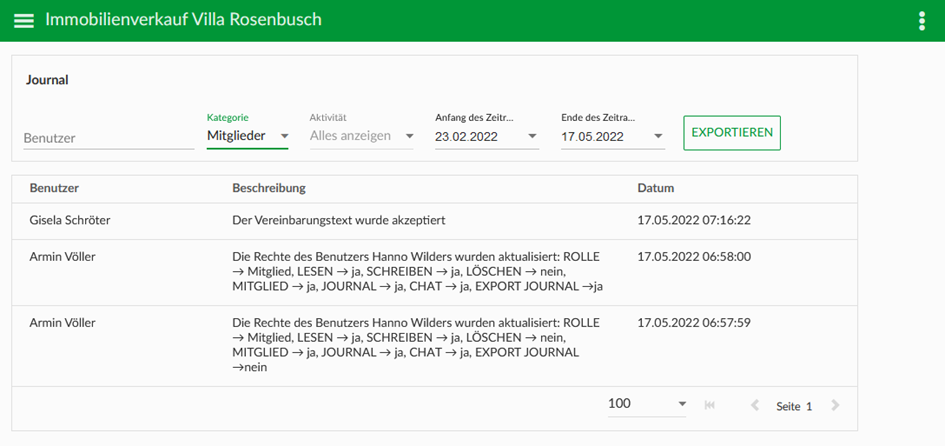Viewport: 945px width, 446px height.
Task: Sort by the Beschreibung column header
Action: click(x=269, y=188)
